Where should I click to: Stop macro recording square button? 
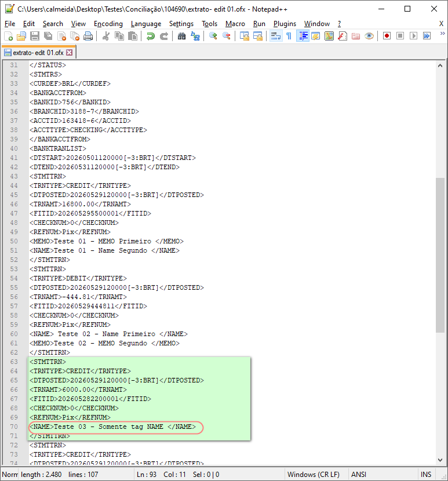(x=400, y=36)
